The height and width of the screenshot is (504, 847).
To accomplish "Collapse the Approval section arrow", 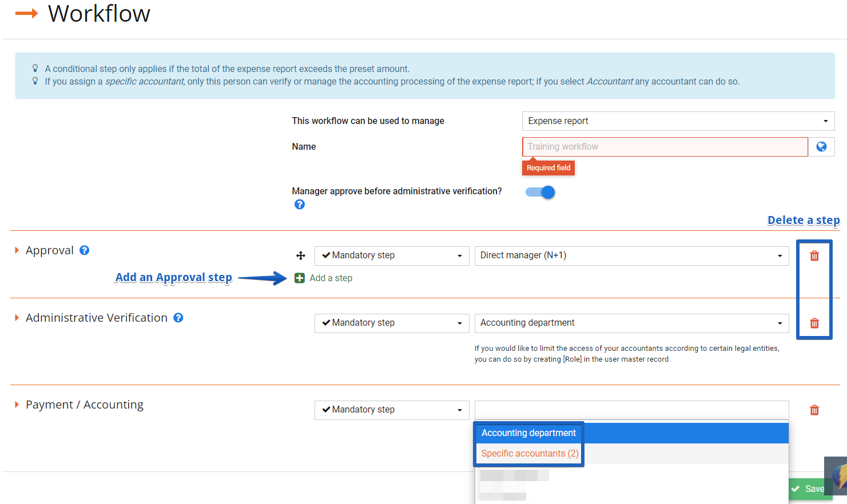I will [x=17, y=250].
